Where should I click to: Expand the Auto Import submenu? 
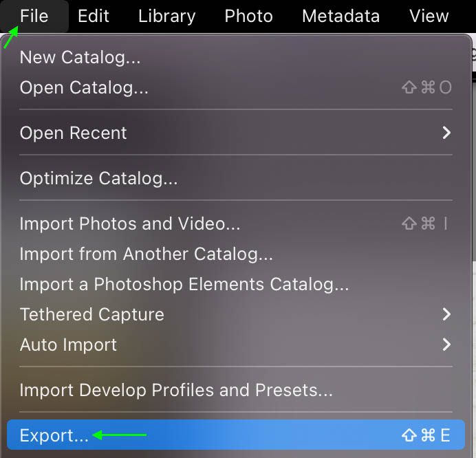(x=236, y=345)
